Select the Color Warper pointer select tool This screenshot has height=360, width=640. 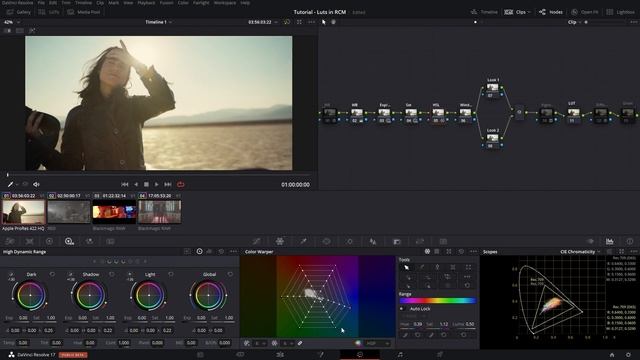coord(407,267)
